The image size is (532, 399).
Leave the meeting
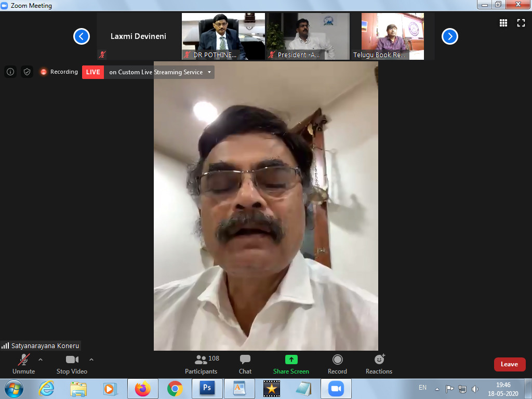tap(509, 364)
